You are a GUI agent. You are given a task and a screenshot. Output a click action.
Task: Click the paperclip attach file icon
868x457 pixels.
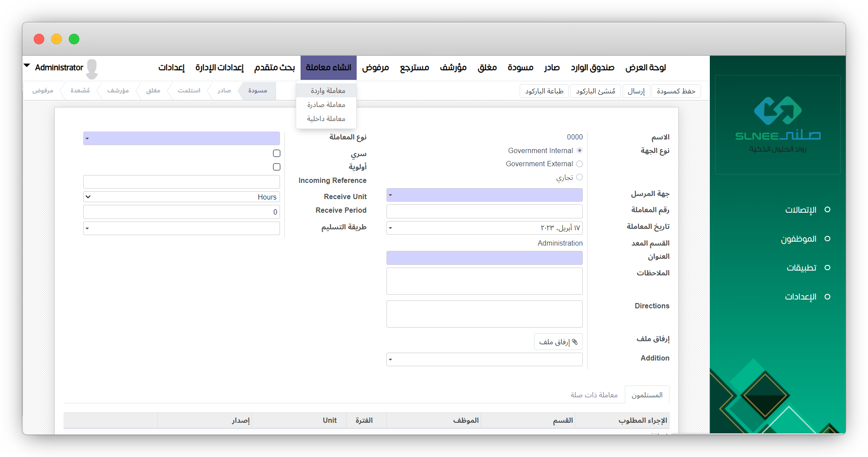tap(575, 342)
